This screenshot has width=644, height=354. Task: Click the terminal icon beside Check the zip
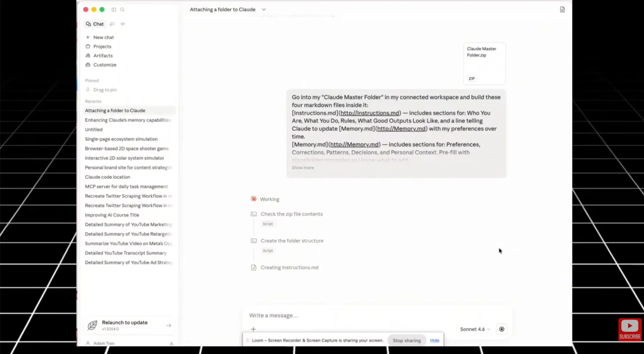[254, 214]
